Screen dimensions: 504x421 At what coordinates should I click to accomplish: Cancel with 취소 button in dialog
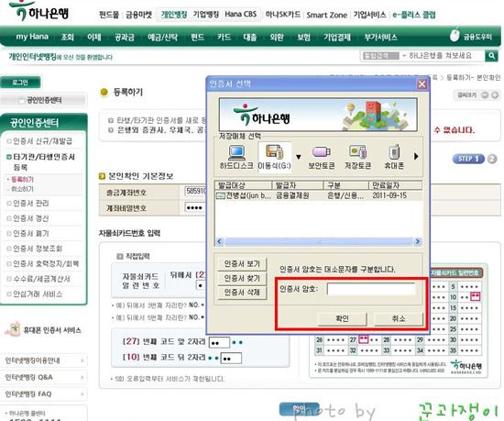coord(399,318)
